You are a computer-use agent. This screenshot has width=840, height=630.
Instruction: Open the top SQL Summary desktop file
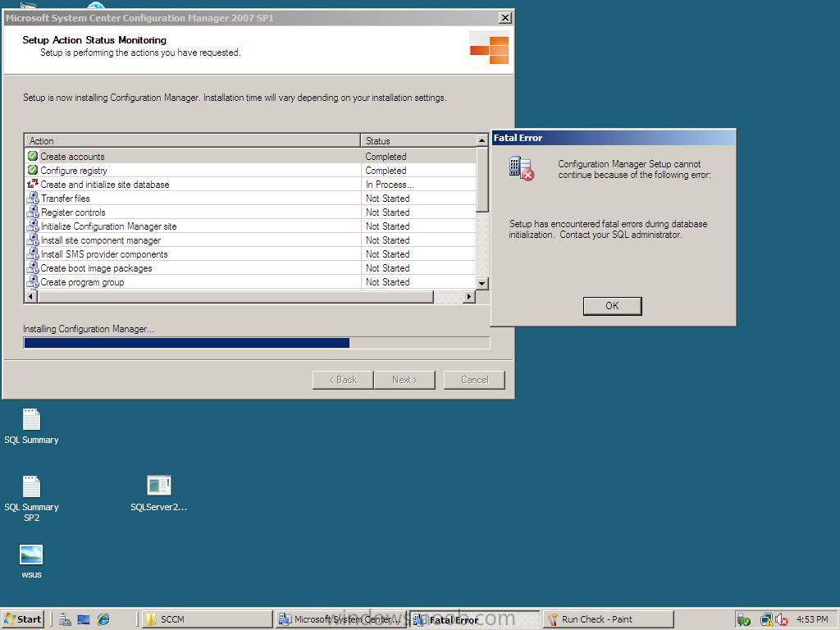pos(32,427)
